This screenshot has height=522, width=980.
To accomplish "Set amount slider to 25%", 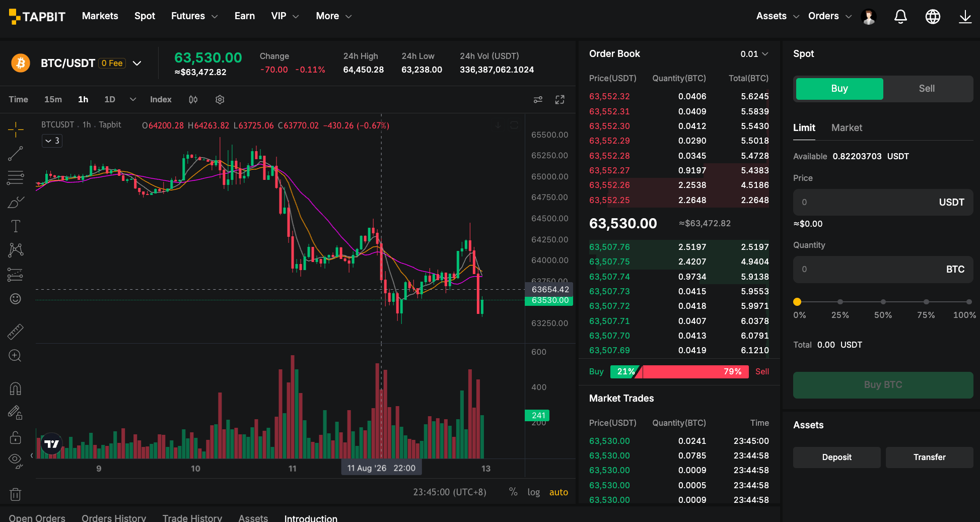I will pos(840,302).
